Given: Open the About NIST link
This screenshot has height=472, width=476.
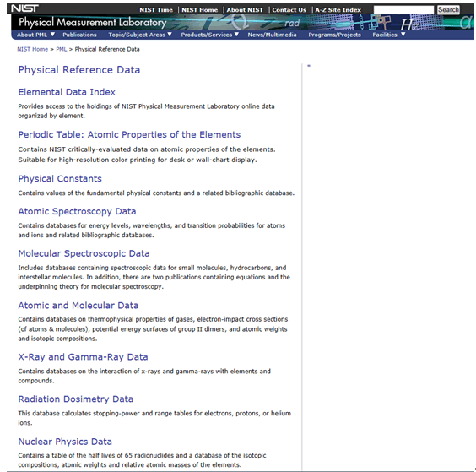Looking at the screenshot, I should coord(245,10).
